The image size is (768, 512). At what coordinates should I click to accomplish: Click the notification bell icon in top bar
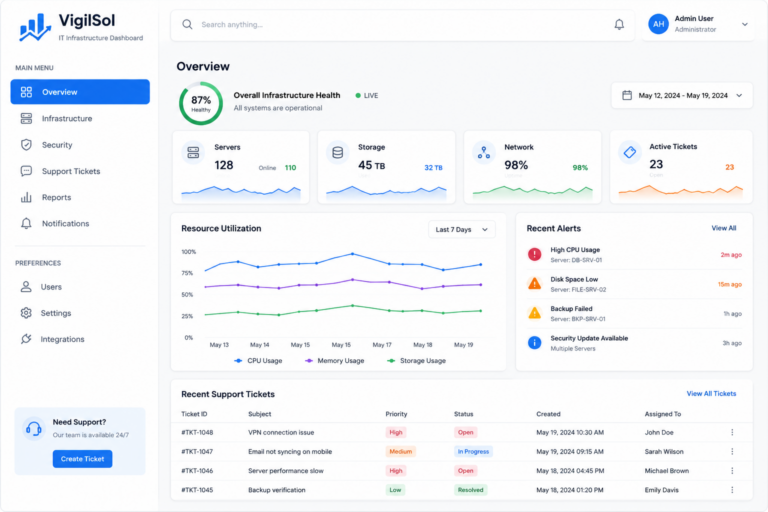(x=619, y=24)
